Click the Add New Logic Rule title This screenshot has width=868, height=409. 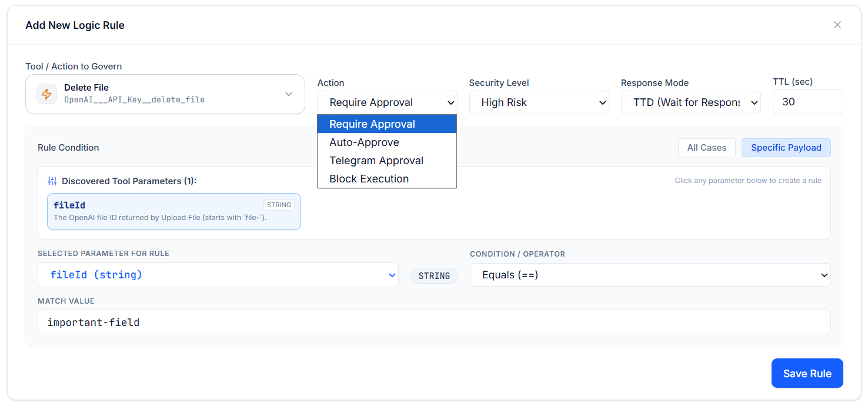(75, 25)
